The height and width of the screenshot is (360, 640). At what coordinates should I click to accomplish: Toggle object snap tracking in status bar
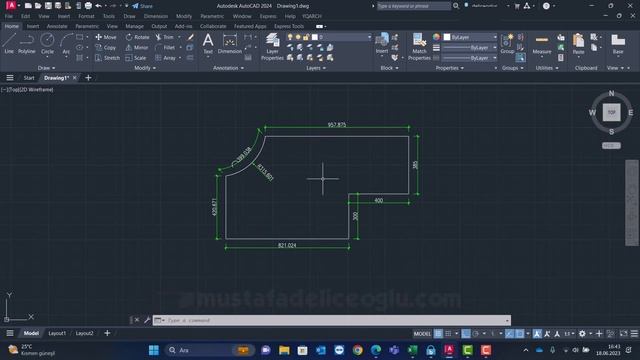pyautogui.click(x=509, y=333)
